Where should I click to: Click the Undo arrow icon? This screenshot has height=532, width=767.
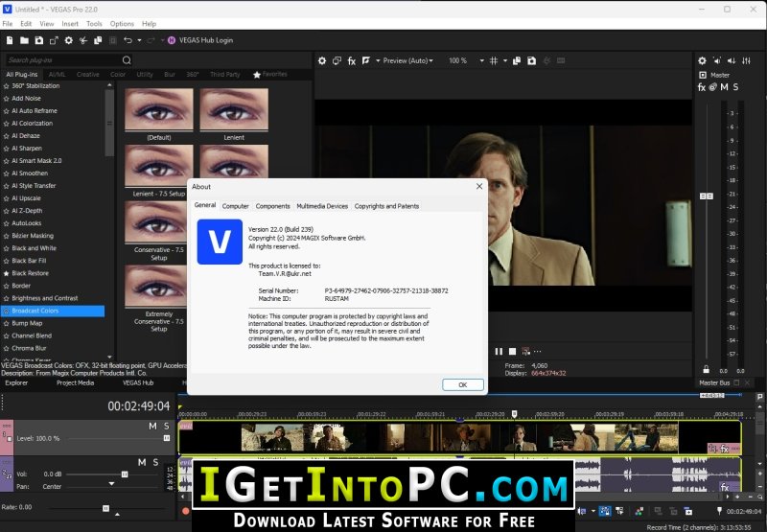[128, 40]
